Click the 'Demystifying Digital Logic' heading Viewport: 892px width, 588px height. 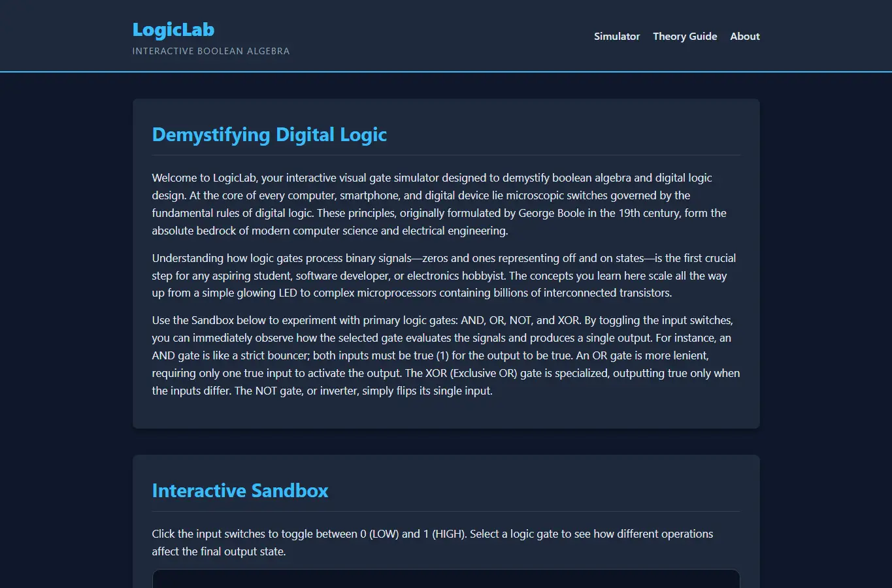(x=269, y=135)
